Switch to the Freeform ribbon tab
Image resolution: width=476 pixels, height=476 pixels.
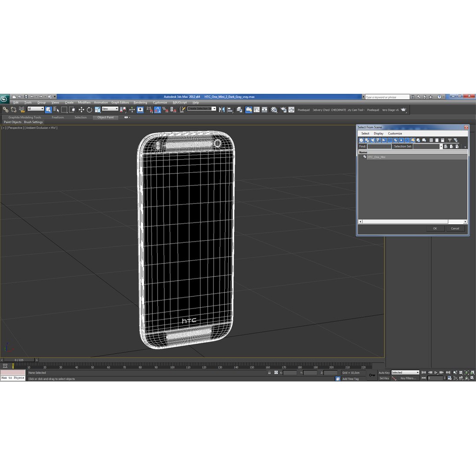click(x=58, y=117)
